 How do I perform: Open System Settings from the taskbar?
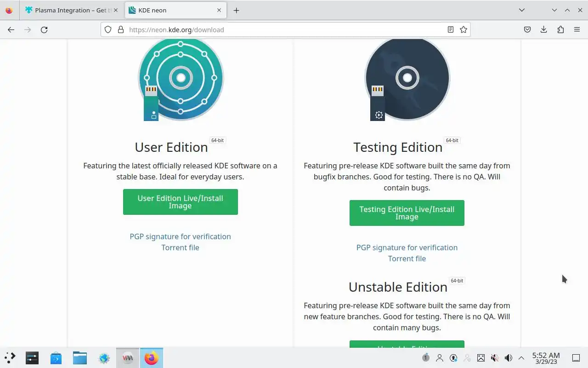tap(32, 358)
